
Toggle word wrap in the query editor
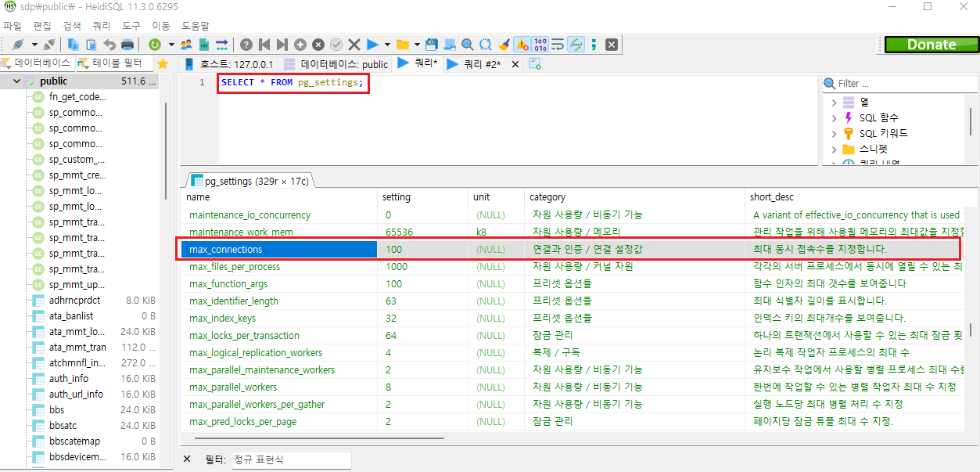558,45
